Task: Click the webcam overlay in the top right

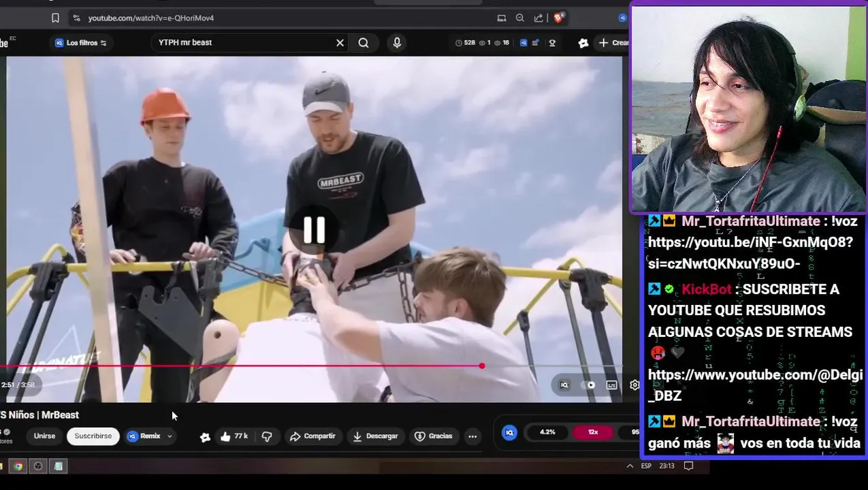Action: 749,109
